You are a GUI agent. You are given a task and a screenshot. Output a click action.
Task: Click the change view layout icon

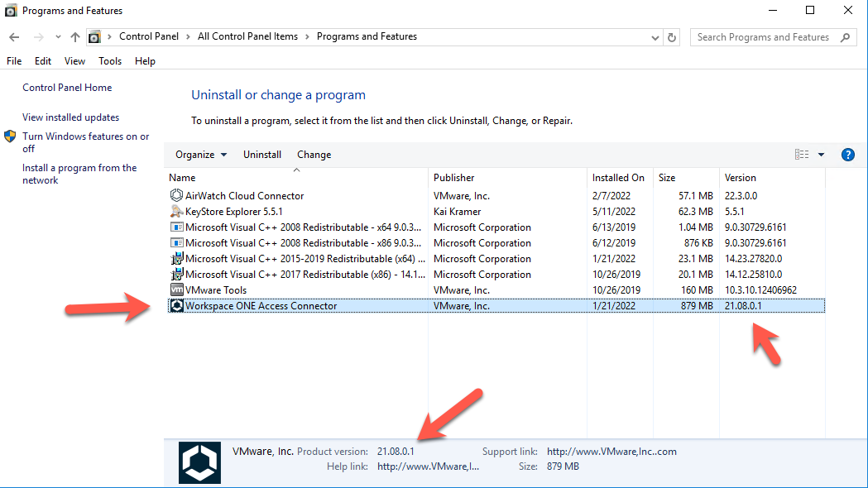pyautogui.click(x=802, y=155)
